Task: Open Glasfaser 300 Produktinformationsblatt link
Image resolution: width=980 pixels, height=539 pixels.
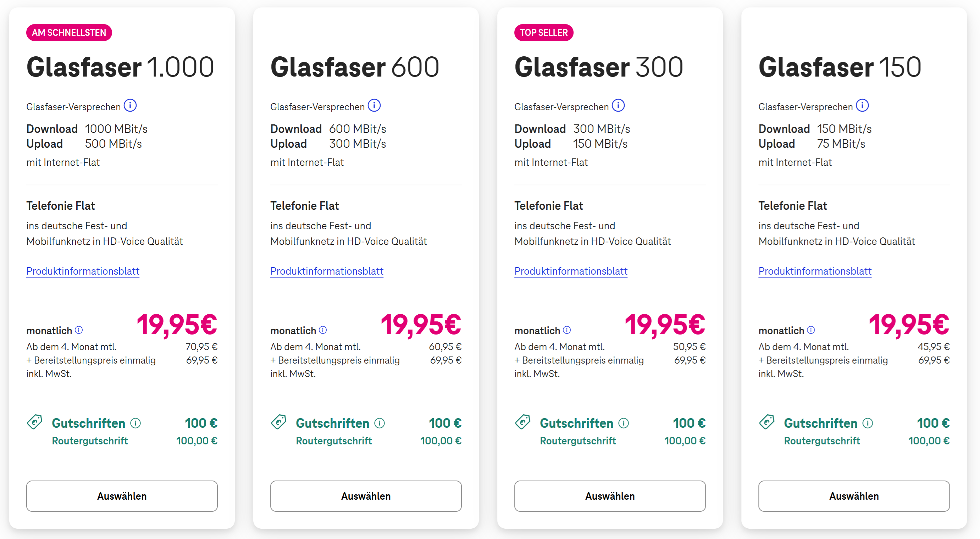Action: [x=571, y=271]
